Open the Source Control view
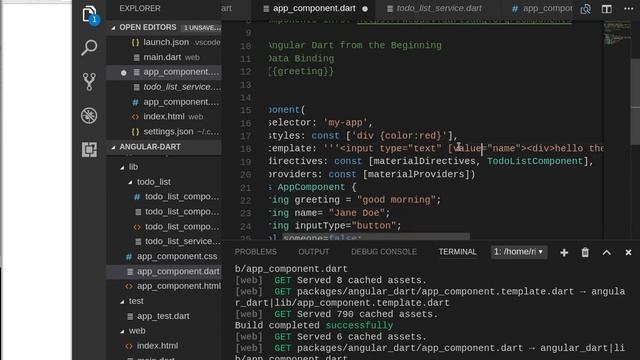Screen dimensions: 640x360 [89, 82]
